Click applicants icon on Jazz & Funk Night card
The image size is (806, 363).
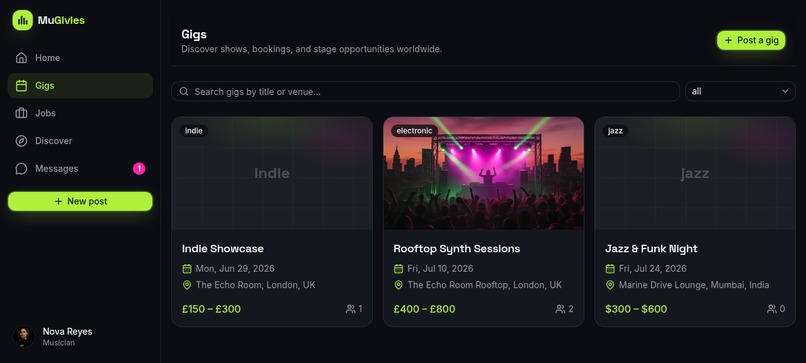click(772, 309)
